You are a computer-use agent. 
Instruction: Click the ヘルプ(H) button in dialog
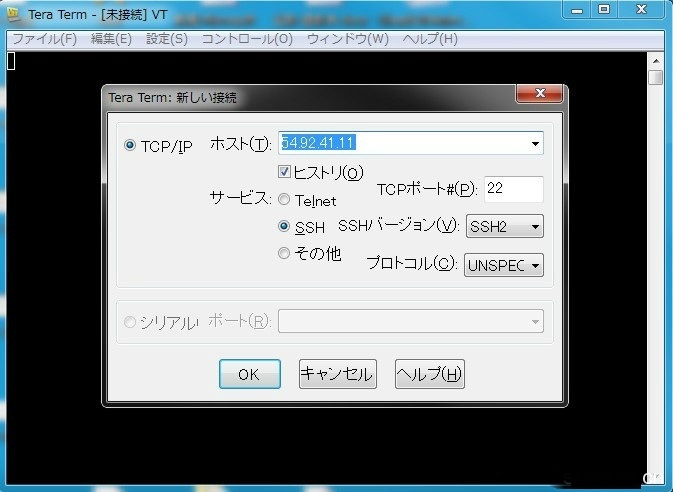click(430, 374)
